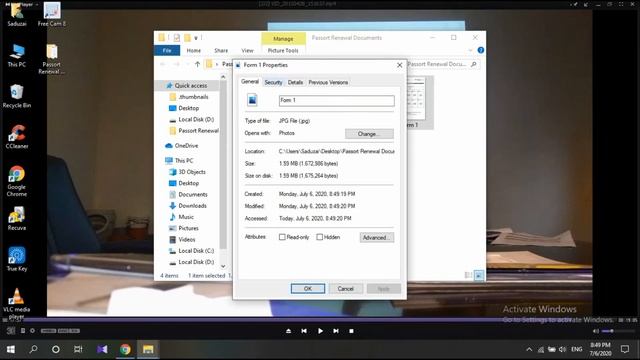Open the File menu in Explorer
Screen dimensions: 640x360
pos(167,51)
